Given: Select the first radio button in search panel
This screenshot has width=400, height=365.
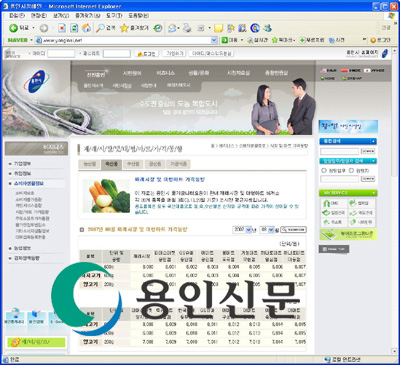Looking at the screenshot, I should 323,170.
